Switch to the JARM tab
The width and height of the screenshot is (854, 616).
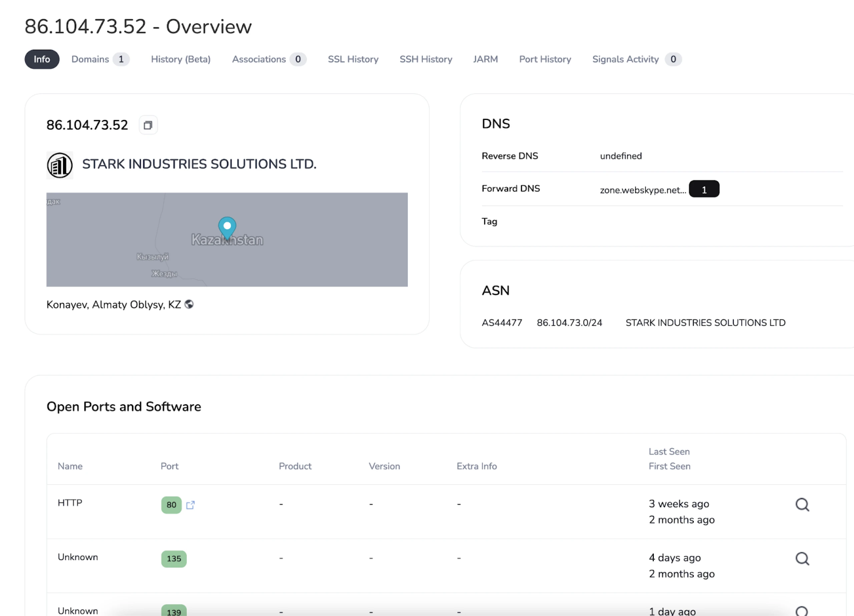485,59
